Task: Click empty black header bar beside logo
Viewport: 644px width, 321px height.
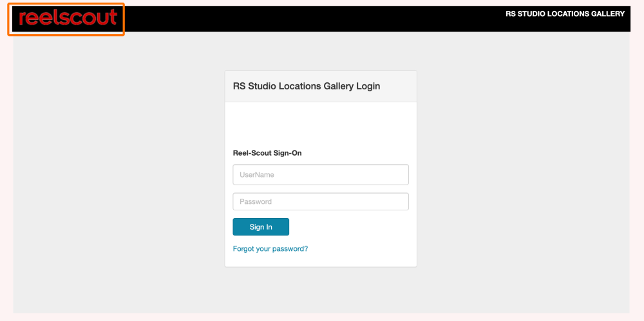Action: pyautogui.click(x=312, y=19)
